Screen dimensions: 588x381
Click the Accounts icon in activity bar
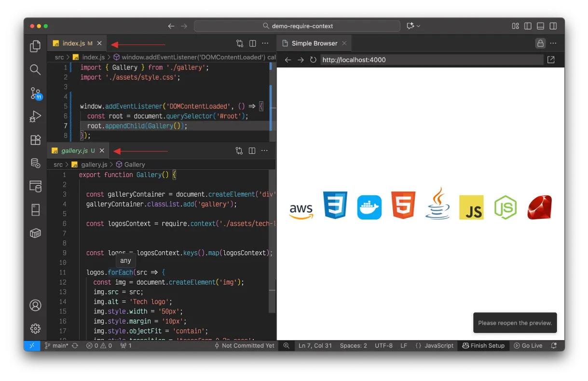(35, 305)
